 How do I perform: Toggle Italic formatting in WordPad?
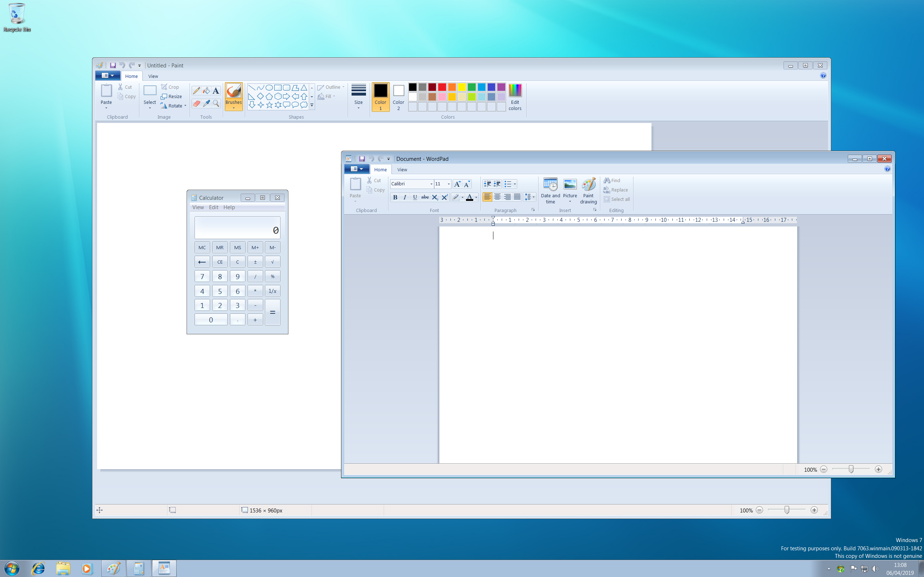[405, 197]
